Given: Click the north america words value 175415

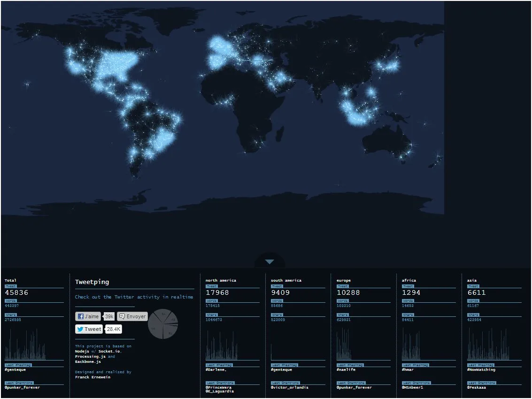Looking at the screenshot, I should click(x=213, y=306).
